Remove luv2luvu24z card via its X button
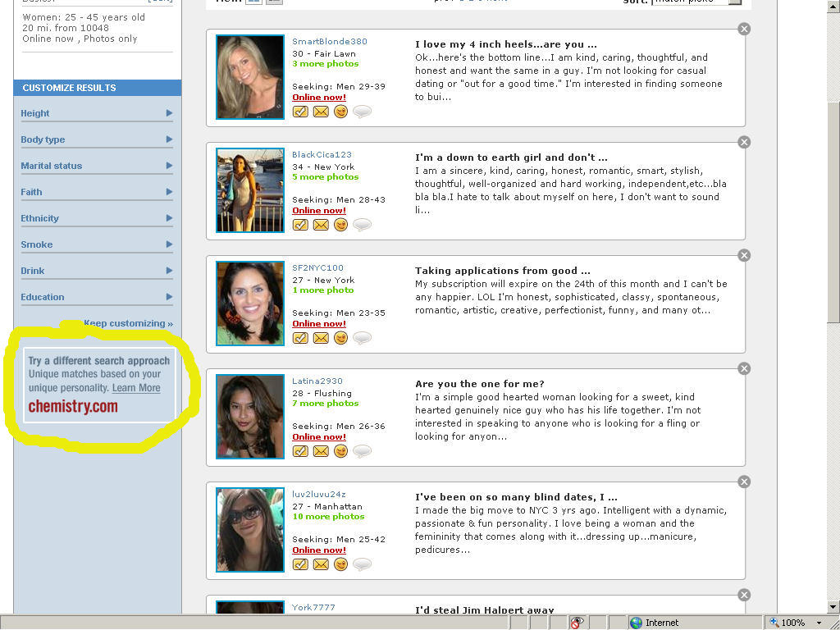 (743, 482)
